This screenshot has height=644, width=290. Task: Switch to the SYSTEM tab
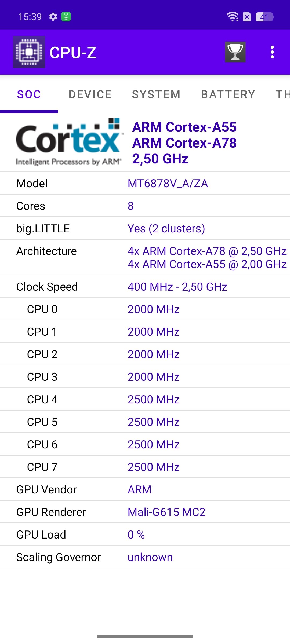coord(156,94)
